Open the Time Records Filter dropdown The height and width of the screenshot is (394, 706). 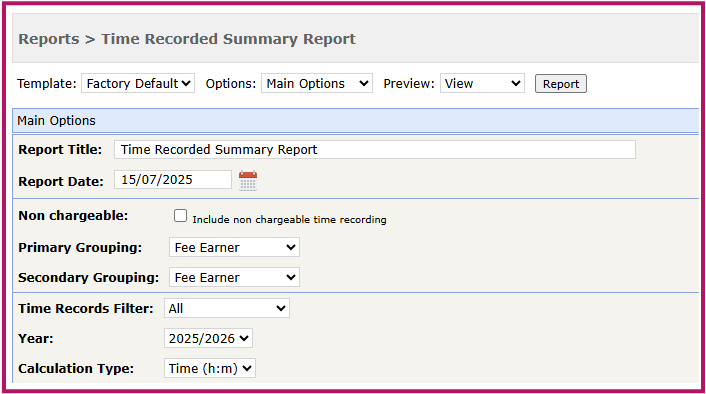tap(226, 308)
